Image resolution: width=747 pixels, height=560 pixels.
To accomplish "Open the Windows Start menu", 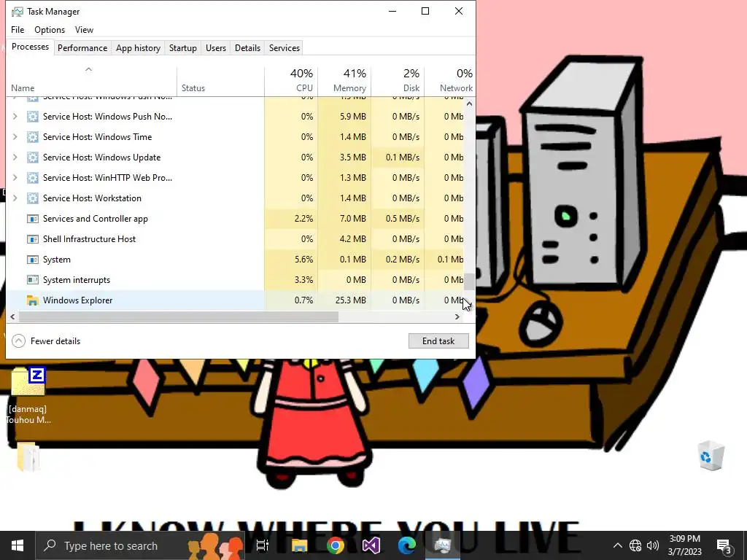I will coord(18,545).
